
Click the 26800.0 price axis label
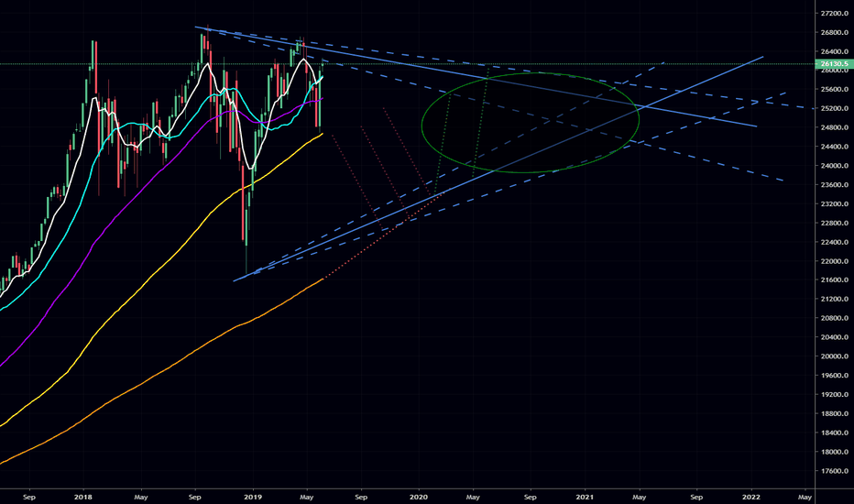point(835,32)
